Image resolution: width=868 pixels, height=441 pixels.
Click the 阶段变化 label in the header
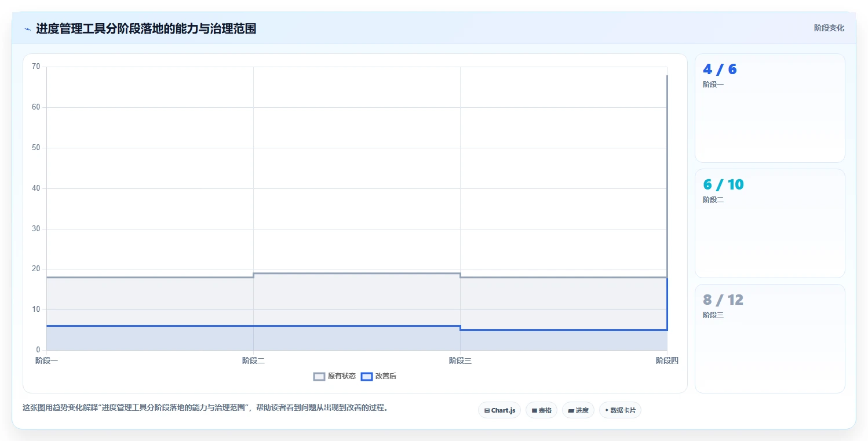[x=829, y=28]
